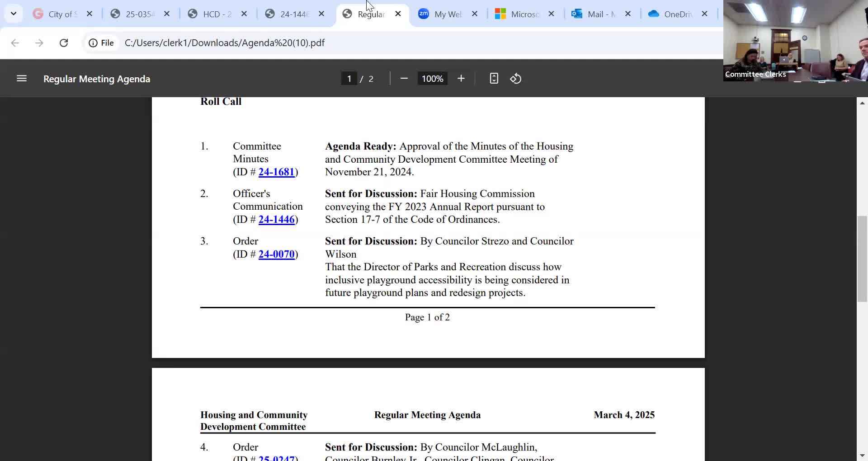
Task: Click the Roll Call heading text
Action: pos(221,102)
